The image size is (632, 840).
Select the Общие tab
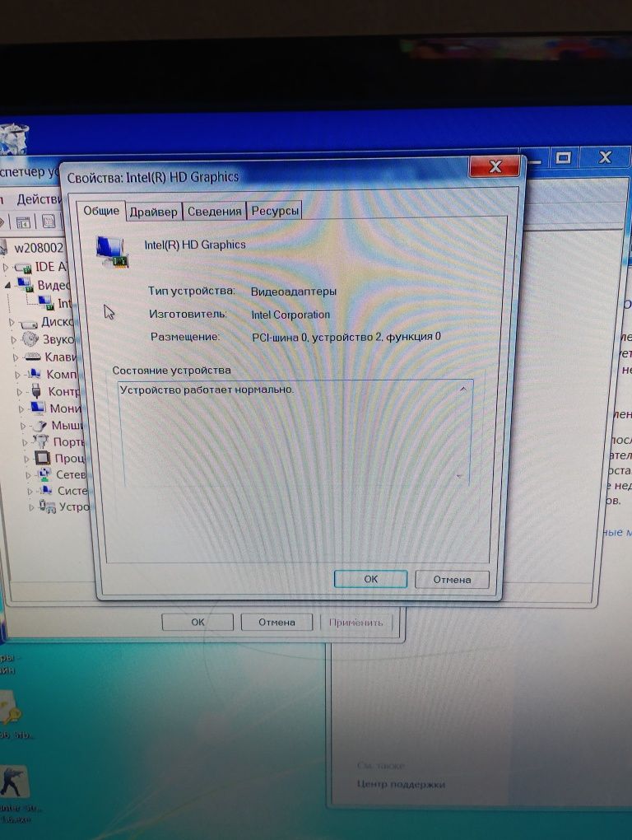click(x=101, y=211)
